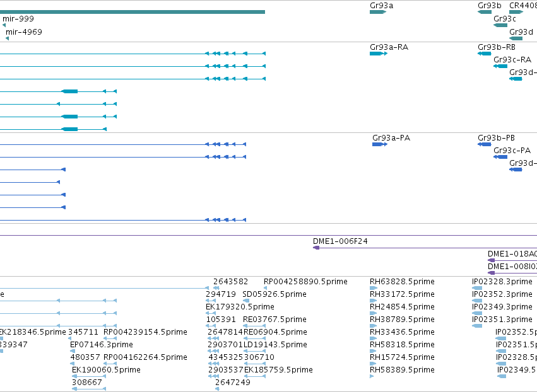Click the IP02349.3prime label
The width and height of the screenshot is (537, 392).
tap(502, 307)
